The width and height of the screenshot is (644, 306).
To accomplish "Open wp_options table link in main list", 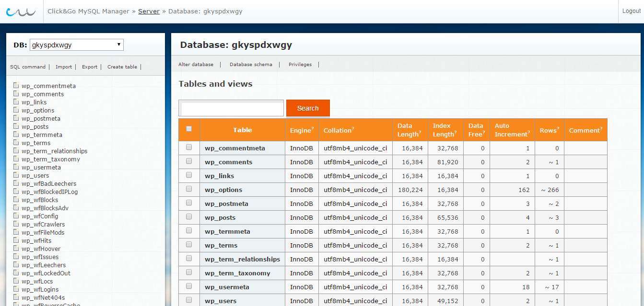I will click(223, 190).
